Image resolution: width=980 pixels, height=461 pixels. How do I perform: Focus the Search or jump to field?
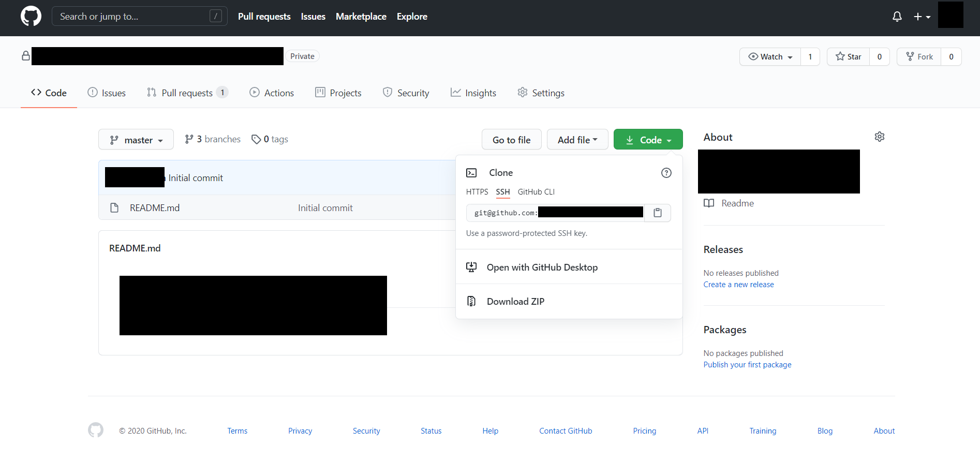[140, 16]
